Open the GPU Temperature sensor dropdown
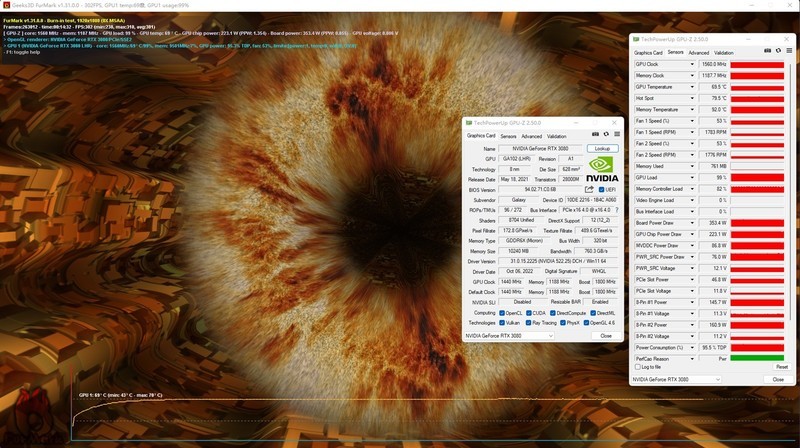The width and height of the screenshot is (800, 448). (692, 87)
